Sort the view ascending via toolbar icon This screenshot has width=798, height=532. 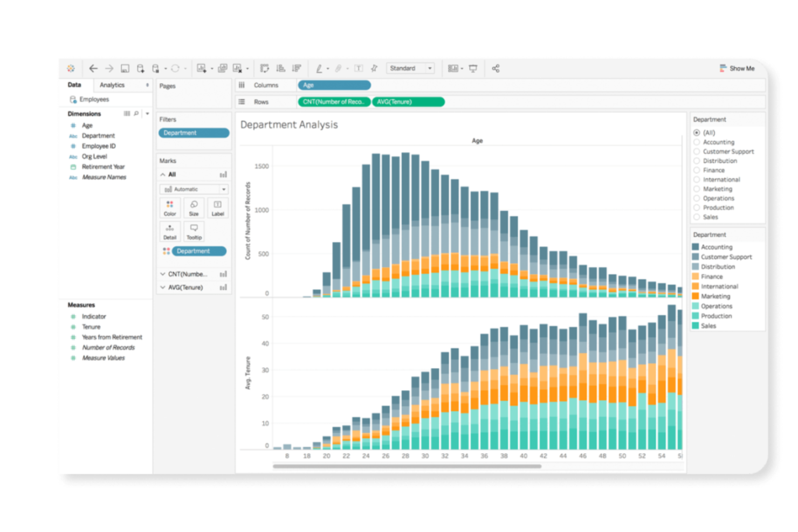tap(280, 68)
